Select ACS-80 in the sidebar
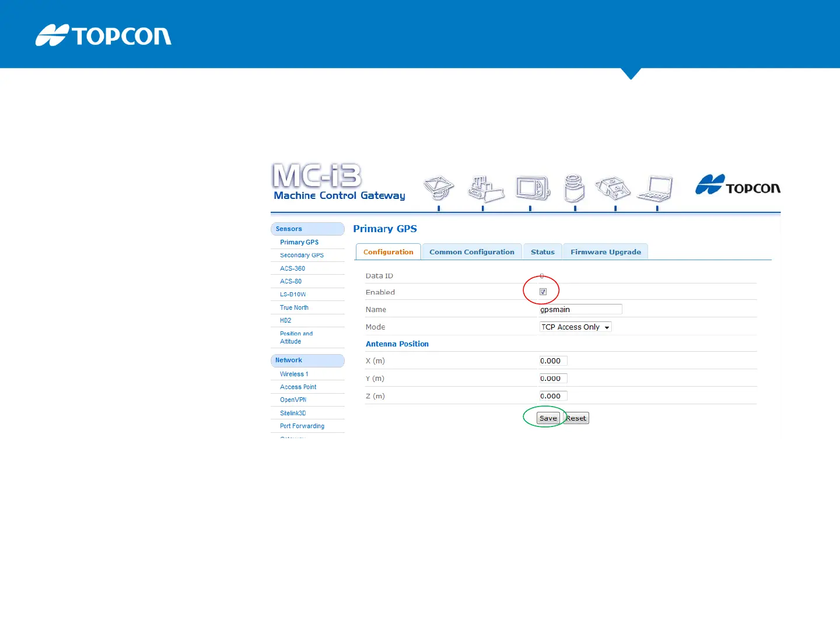 (x=290, y=281)
